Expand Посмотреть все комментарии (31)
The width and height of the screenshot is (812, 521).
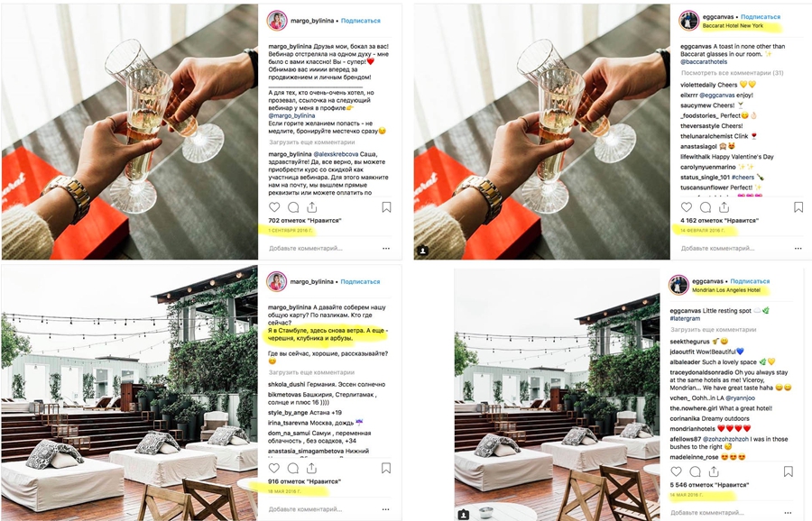[x=733, y=73]
